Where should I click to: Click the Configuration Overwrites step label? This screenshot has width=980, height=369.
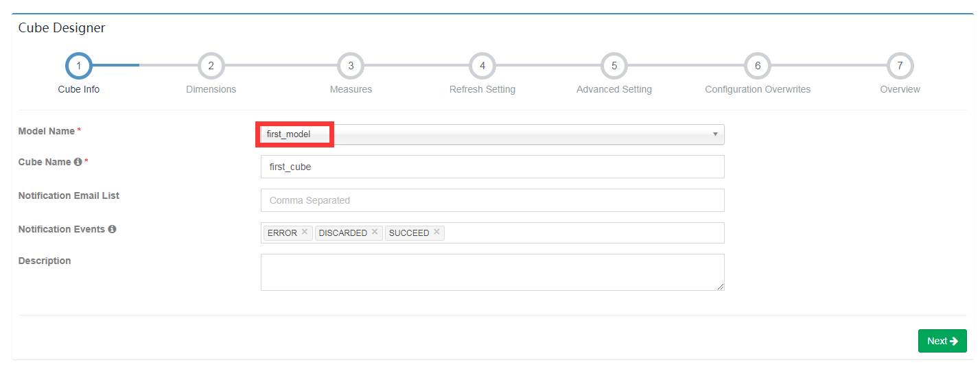758,89
